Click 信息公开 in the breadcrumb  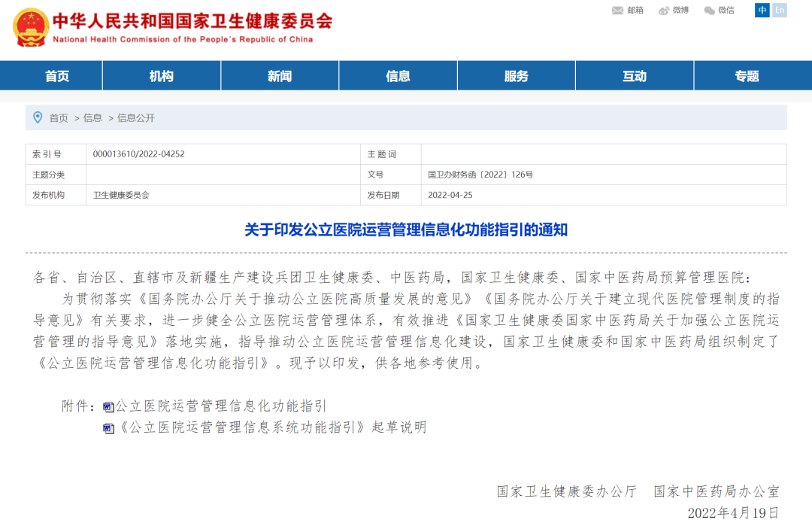coord(136,118)
